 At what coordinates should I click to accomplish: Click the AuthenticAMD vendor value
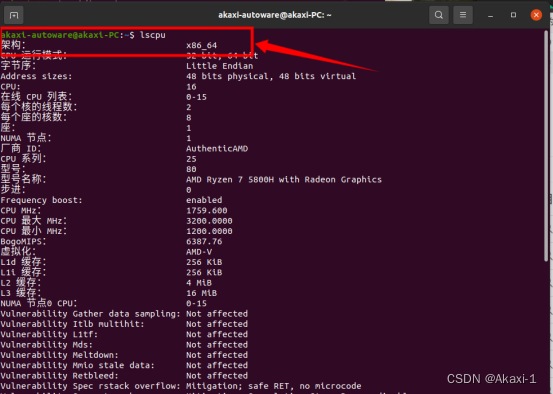(217, 148)
